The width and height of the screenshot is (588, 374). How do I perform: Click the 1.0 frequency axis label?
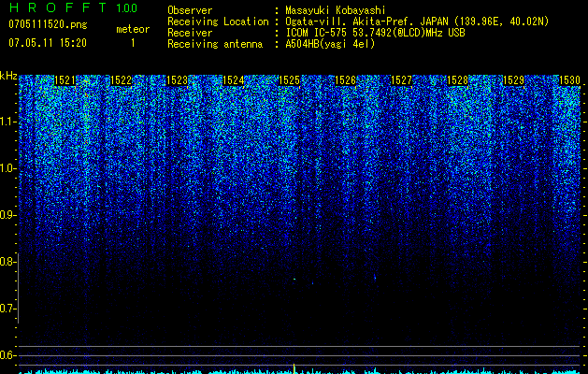click(x=8, y=169)
